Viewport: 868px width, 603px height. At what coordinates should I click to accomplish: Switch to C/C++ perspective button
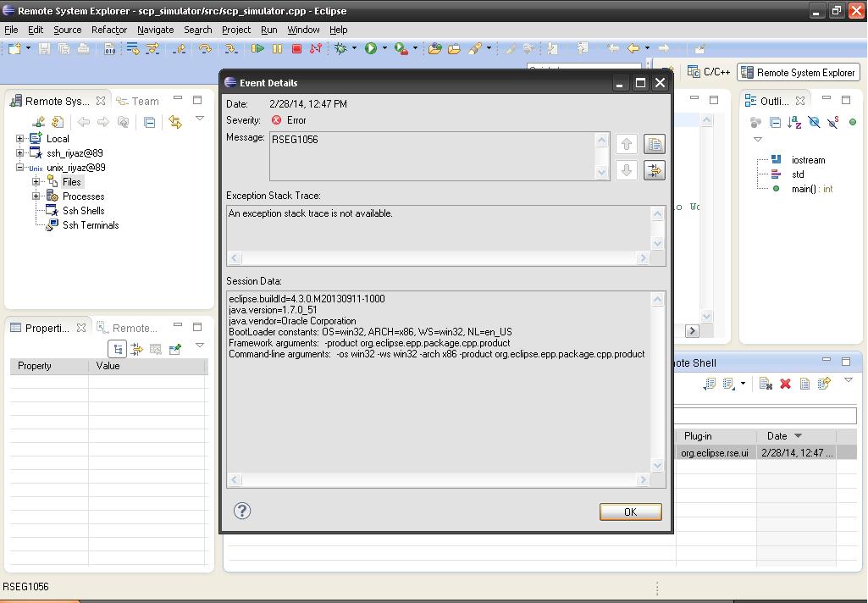point(710,73)
